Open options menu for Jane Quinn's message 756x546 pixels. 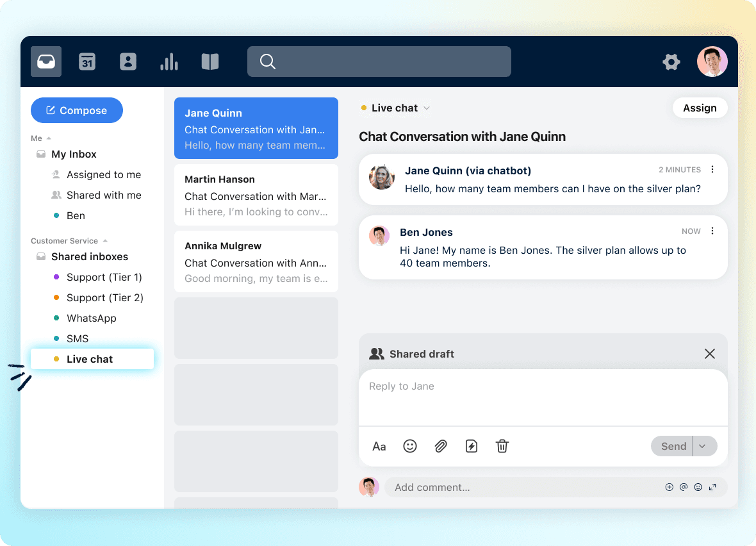pyautogui.click(x=712, y=169)
